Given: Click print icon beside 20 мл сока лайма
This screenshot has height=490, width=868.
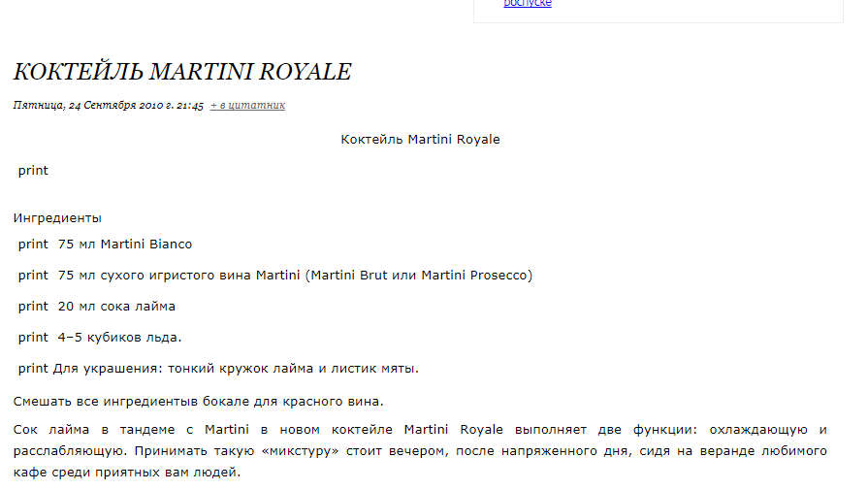Looking at the screenshot, I should point(33,307).
